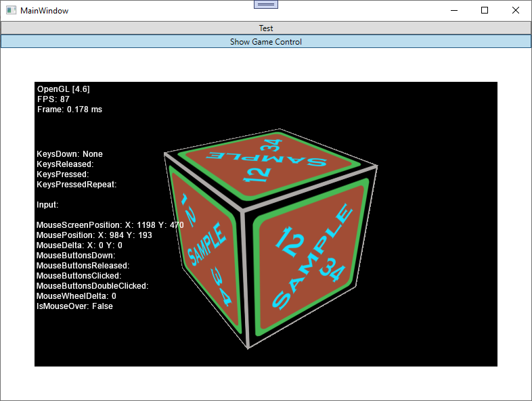Click the MainWindow title text
532x401 pixels.
pyautogui.click(x=44, y=11)
